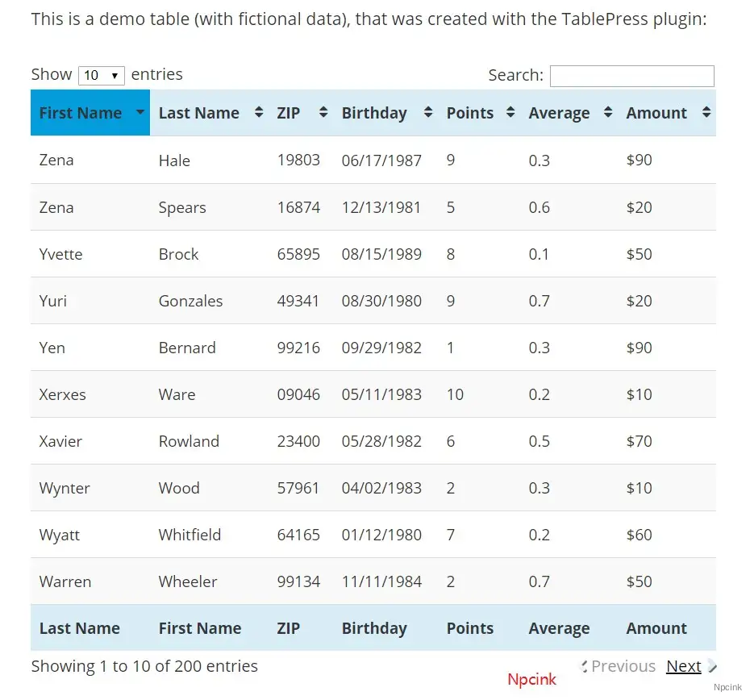The height and width of the screenshot is (700, 750).
Task: Sort by the Last Name column header
Action: (x=199, y=113)
